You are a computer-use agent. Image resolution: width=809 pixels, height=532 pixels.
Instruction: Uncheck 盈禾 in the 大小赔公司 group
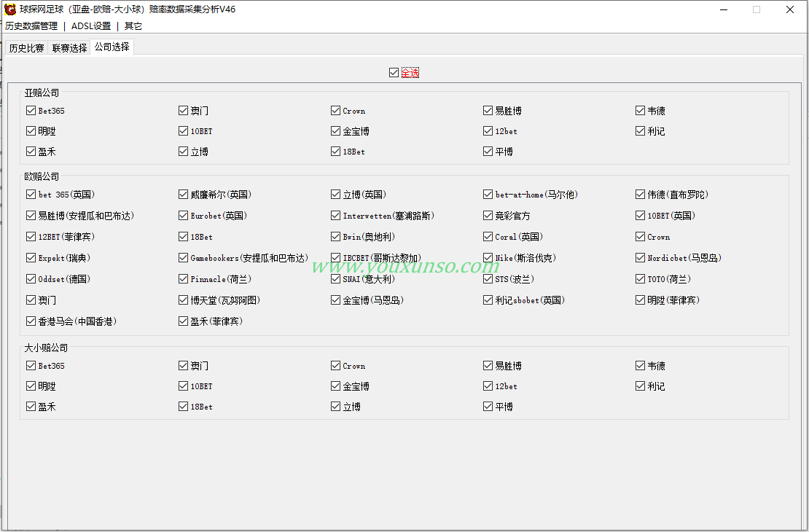pos(31,407)
